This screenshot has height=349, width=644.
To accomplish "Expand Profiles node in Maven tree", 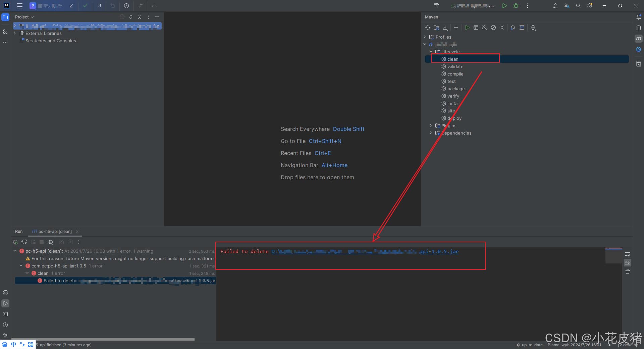I will [x=425, y=37].
